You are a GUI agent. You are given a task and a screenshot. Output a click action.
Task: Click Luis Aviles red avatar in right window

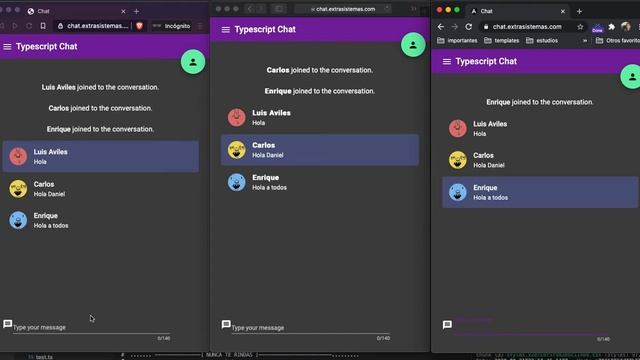click(458, 129)
